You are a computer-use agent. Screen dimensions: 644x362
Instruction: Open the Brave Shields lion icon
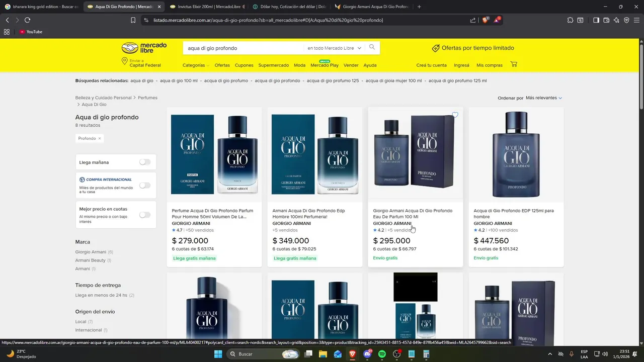(485, 20)
